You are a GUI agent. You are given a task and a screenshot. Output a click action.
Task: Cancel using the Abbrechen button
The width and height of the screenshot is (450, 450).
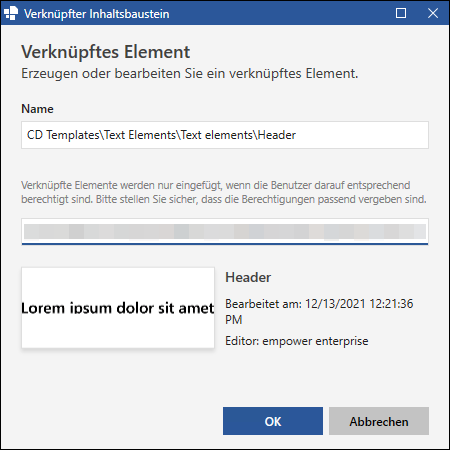pyautogui.click(x=379, y=421)
